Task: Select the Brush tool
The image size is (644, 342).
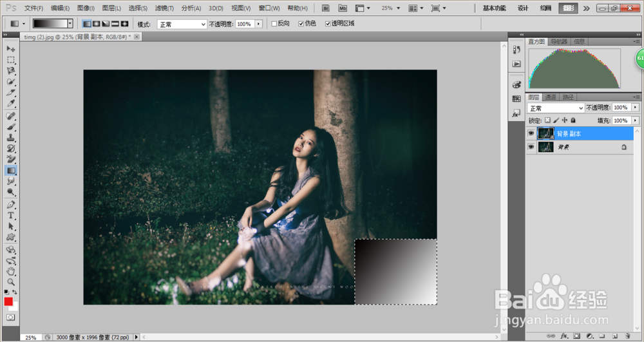Action: click(11, 127)
